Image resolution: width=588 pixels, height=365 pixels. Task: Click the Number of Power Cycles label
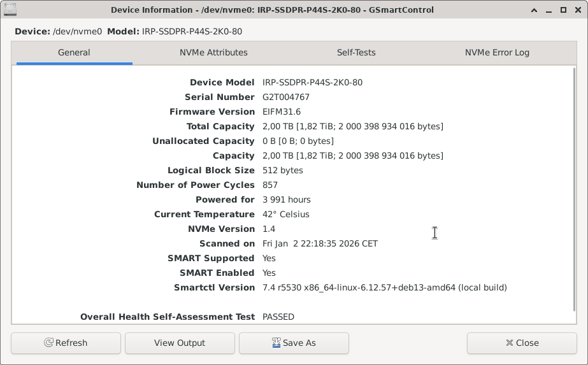[x=196, y=185]
